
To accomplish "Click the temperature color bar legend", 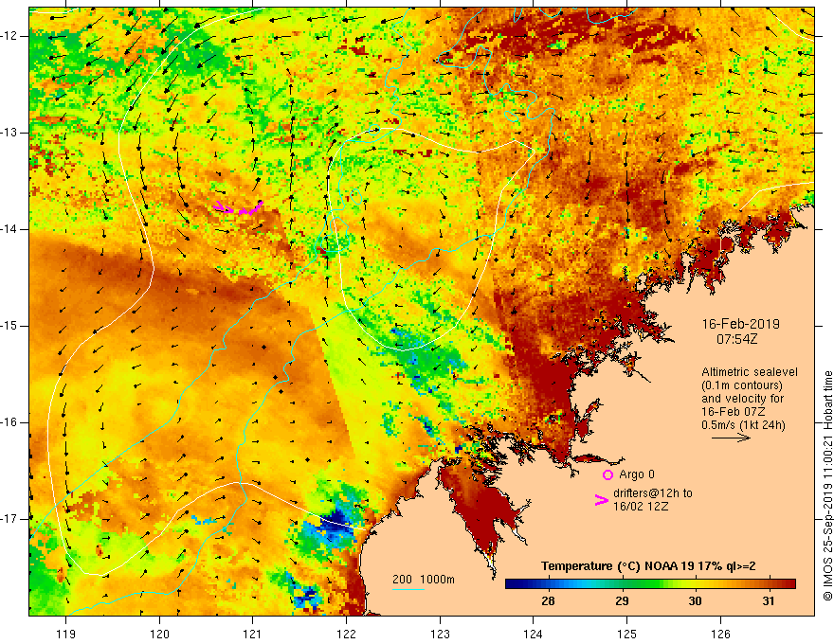I will (x=650, y=584).
